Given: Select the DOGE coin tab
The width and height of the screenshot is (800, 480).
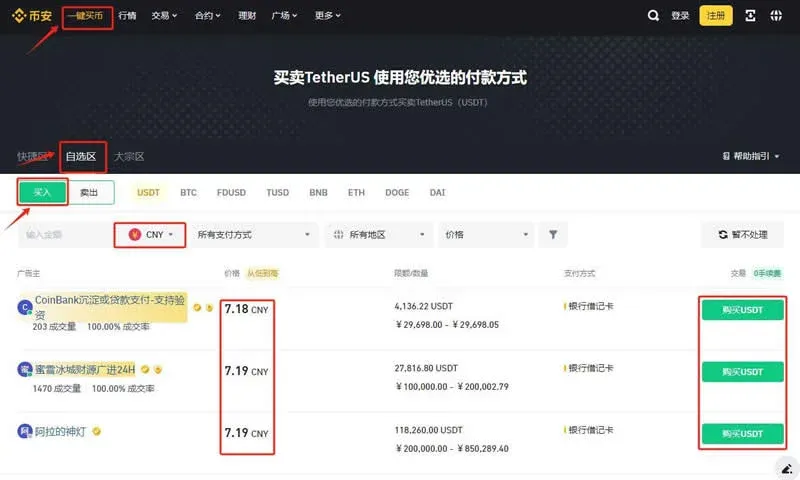Looking at the screenshot, I should click(x=397, y=192).
